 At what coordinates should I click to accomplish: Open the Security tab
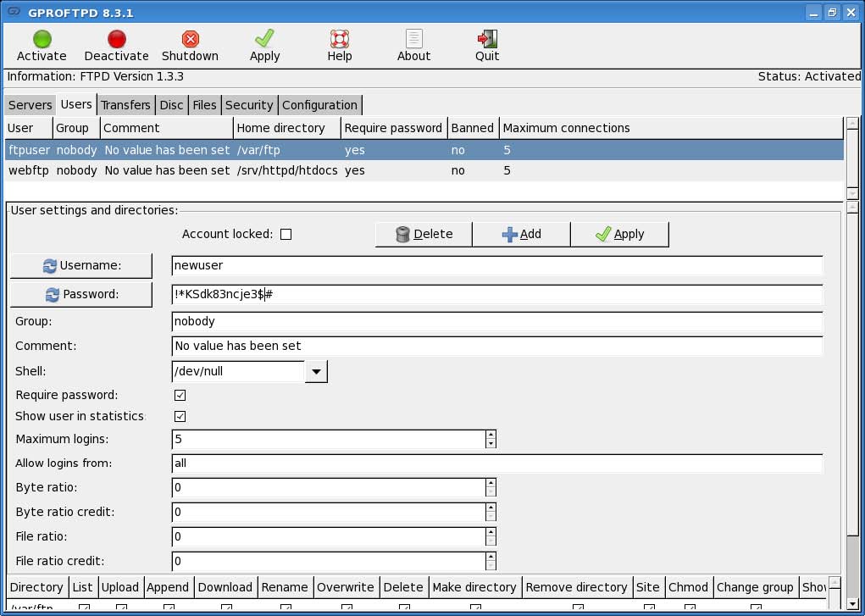coord(249,105)
